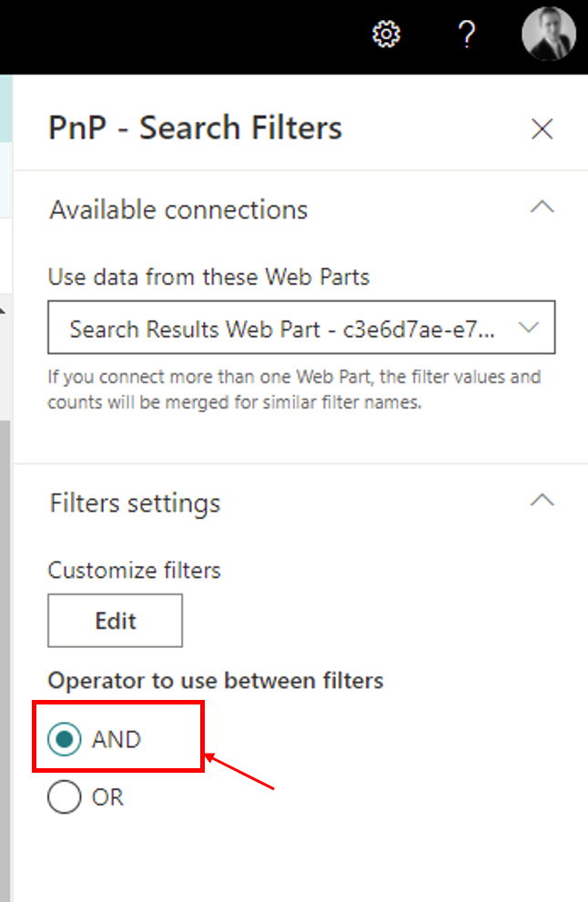Enable the AND option between filters

tap(64, 738)
